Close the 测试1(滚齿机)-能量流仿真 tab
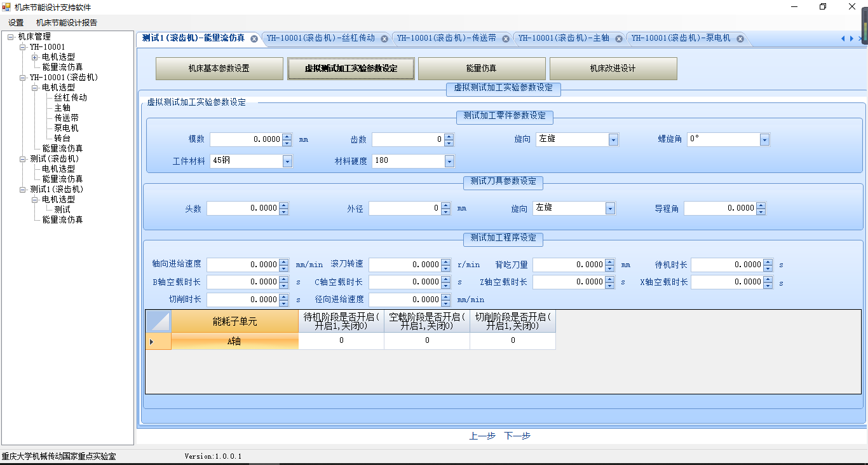Viewport: 868px width, 465px height. pyautogui.click(x=254, y=39)
